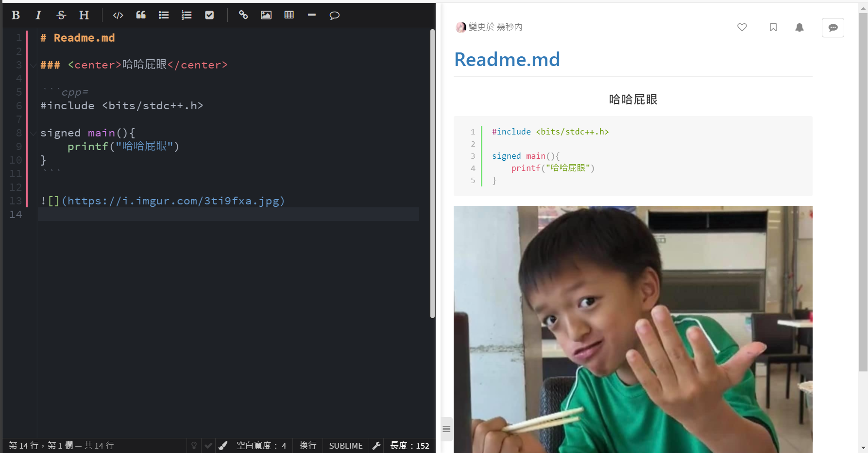
Task: Adjust 空白寬度 indentation setting
Action: (262, 445)
